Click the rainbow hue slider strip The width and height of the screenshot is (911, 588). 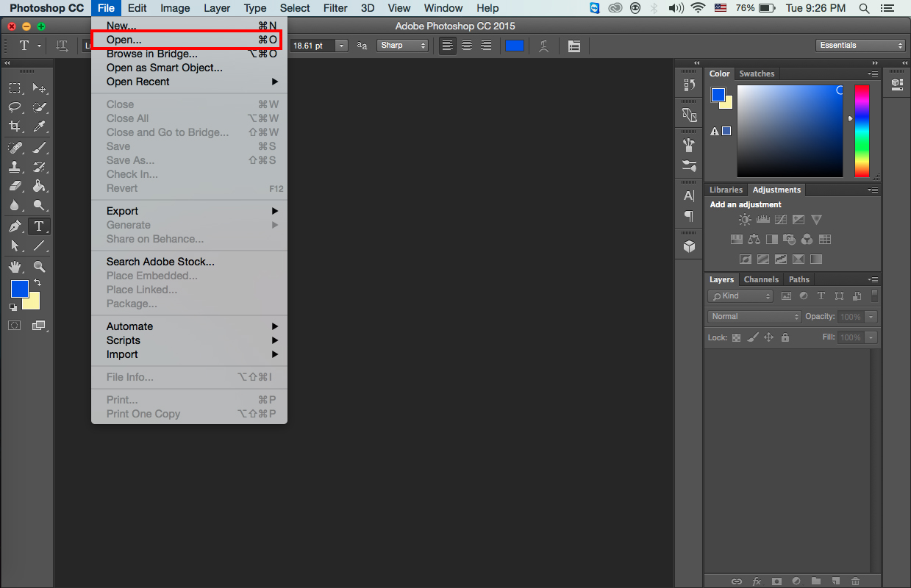[862, 131]
